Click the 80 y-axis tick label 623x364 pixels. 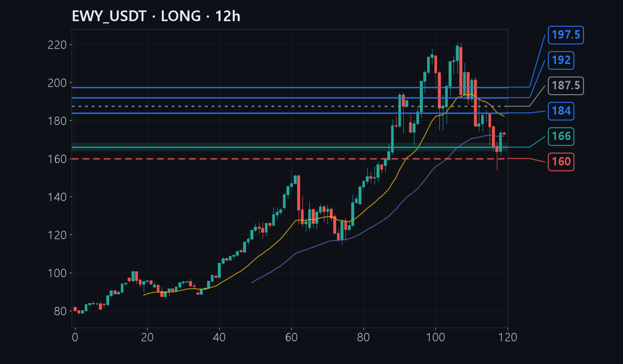tap(60, 311)
